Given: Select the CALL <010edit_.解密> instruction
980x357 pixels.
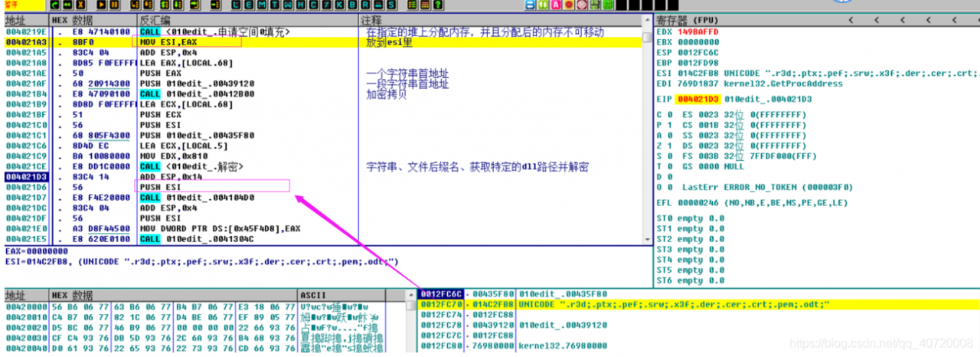Looking at the screenshot, I should pos(191,166).
